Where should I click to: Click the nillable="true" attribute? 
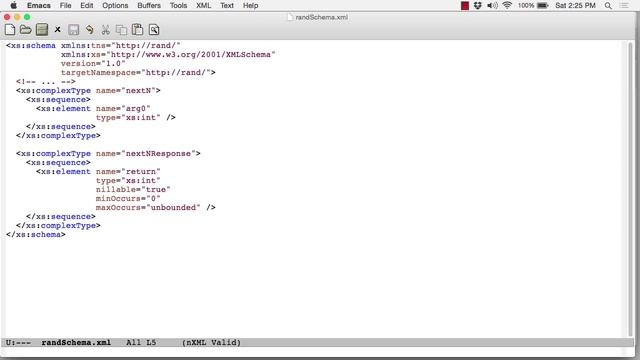pyautogui.click(x=133, y=189)
